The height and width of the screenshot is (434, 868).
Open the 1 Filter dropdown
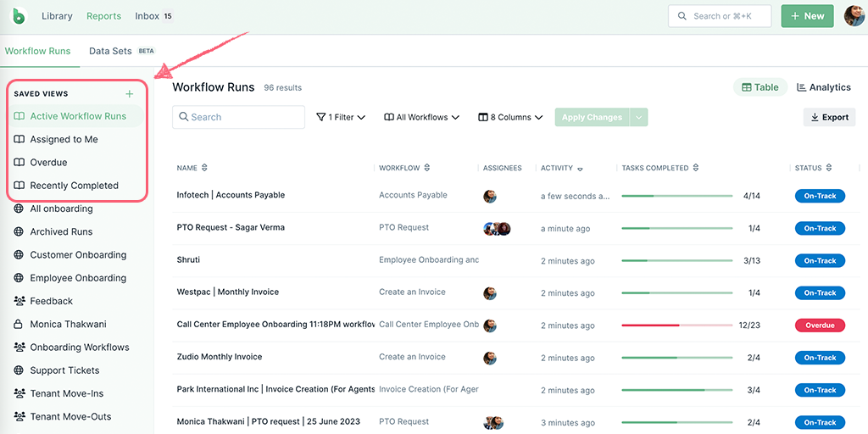(341, 117)
